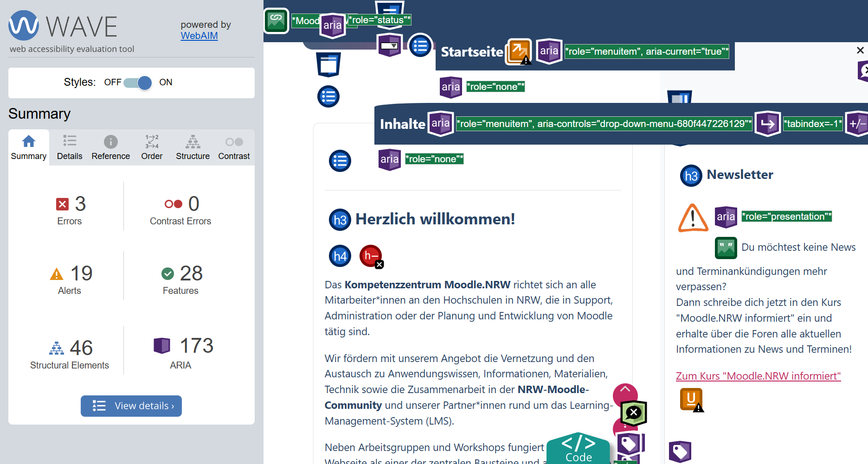Viewport: 868px width, 464px height.
Task: Click the underlined text alert icon
Action: [x=691, y=400]
